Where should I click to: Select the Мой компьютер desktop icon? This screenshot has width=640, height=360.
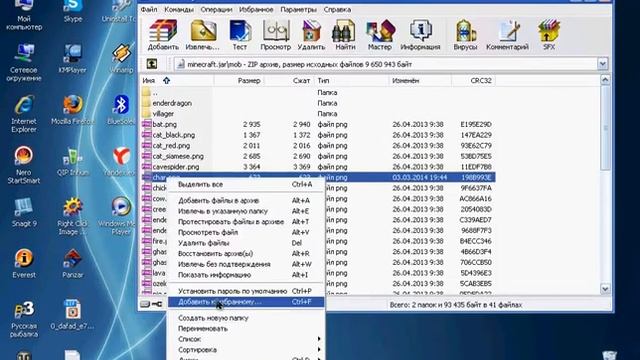click(x=24, y=16)
